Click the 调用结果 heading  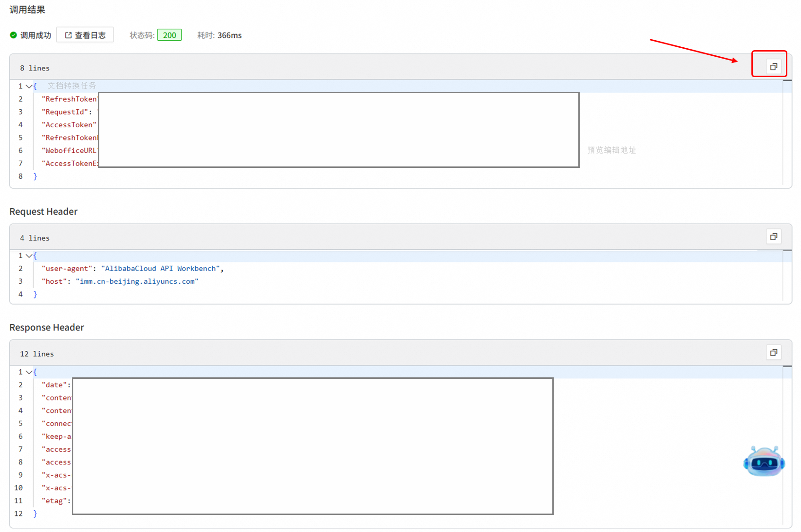(x=27, y=9)
